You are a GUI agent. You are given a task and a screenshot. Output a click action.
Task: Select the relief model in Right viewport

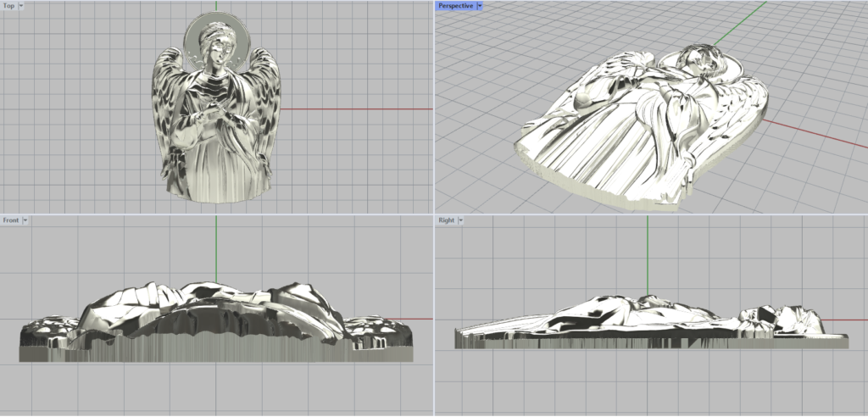coord(644,326)
